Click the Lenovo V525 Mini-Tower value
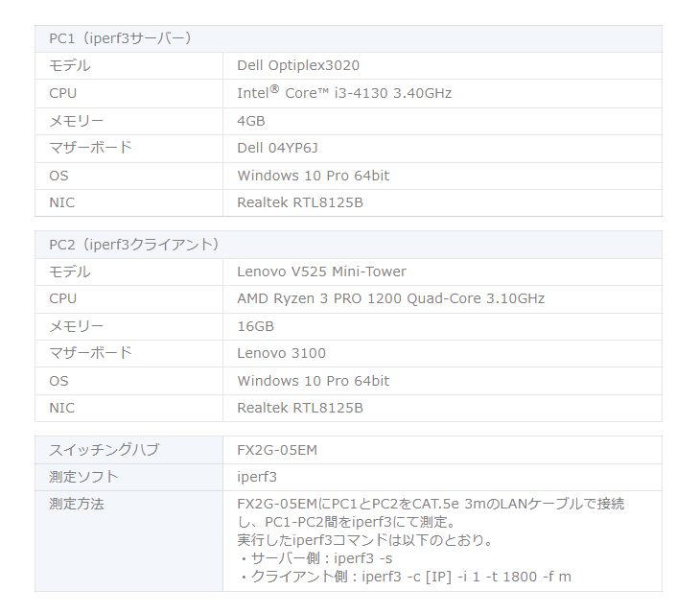The image size is (700, 614). [321, 272]
